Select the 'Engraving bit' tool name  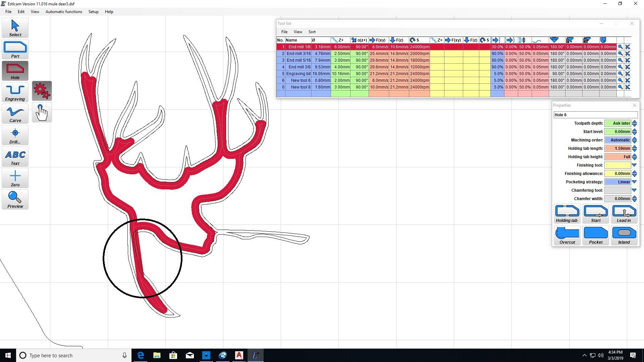tap(298, 74)
